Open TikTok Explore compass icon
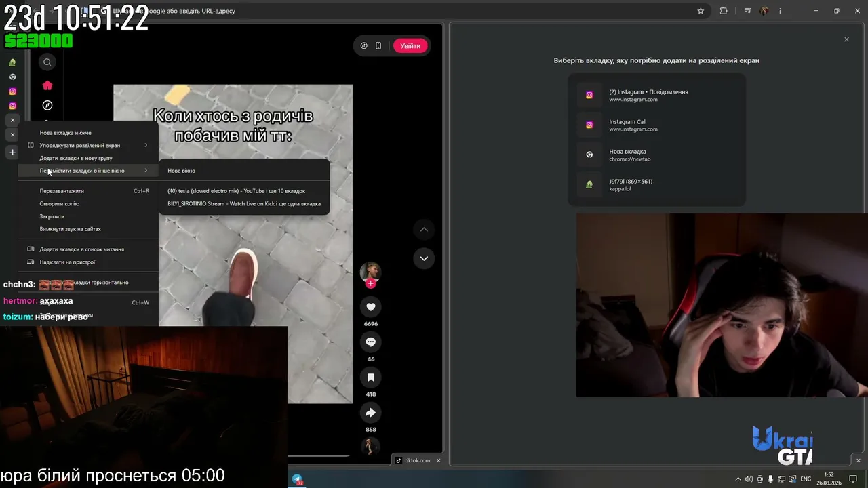868x488 pixels. tap(47, 105)
